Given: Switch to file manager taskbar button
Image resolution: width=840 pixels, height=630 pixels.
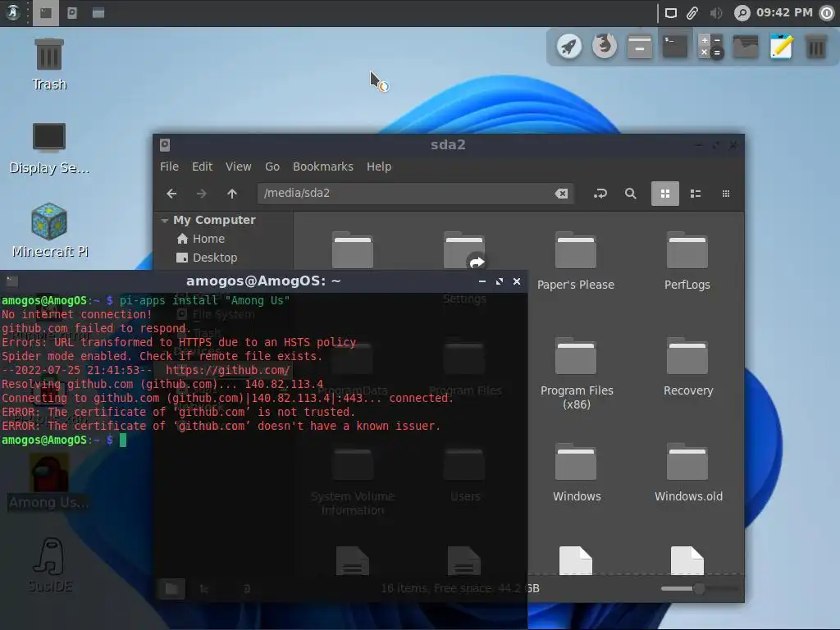Looking at the screenshot, I should click(x=72, y=13).
